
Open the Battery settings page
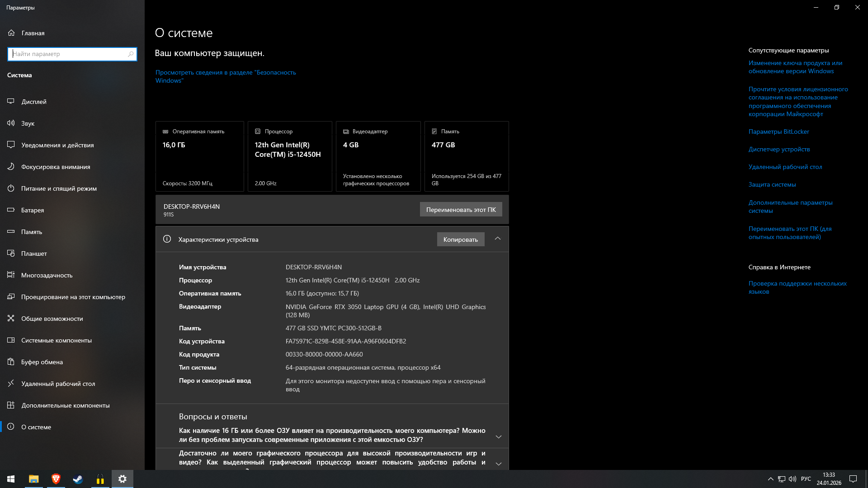coord(33,210)
